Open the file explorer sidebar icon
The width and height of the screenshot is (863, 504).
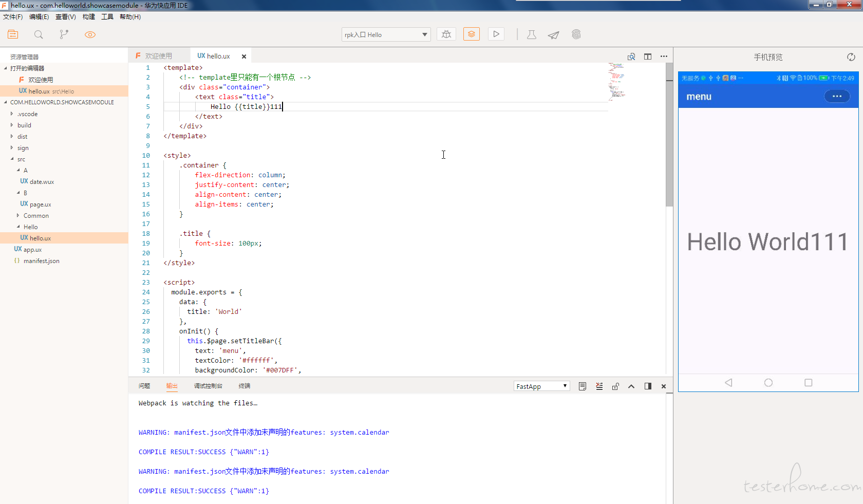click(x=13, y=34)
